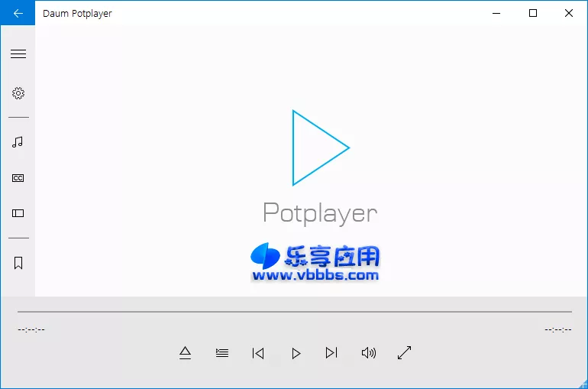This screenshot has width=588, height=389.
Task: Open subtitle CC options
Action: [18, 178]
